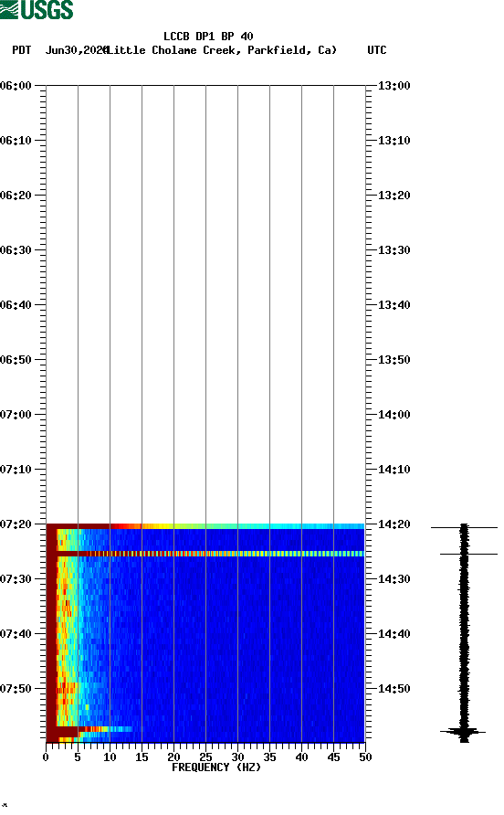Click the 13:40 UTC time label
This screenshot has height=815, width=504.
[394, 305]
